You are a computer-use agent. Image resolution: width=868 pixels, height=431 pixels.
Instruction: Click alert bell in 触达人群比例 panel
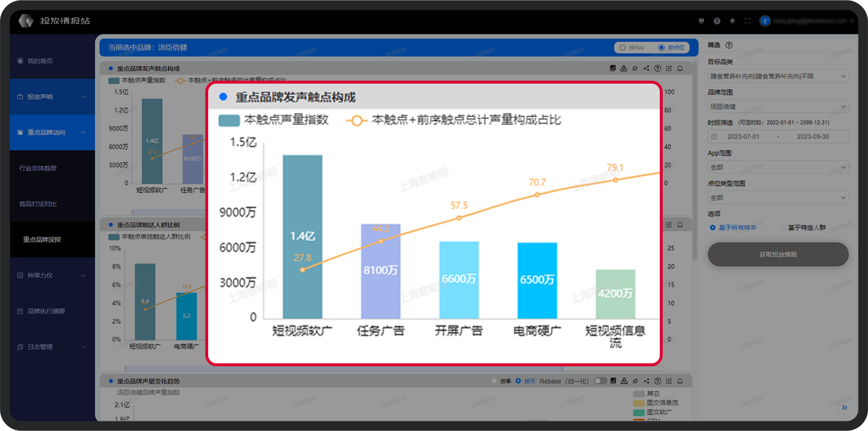click(x=680, y=225)
